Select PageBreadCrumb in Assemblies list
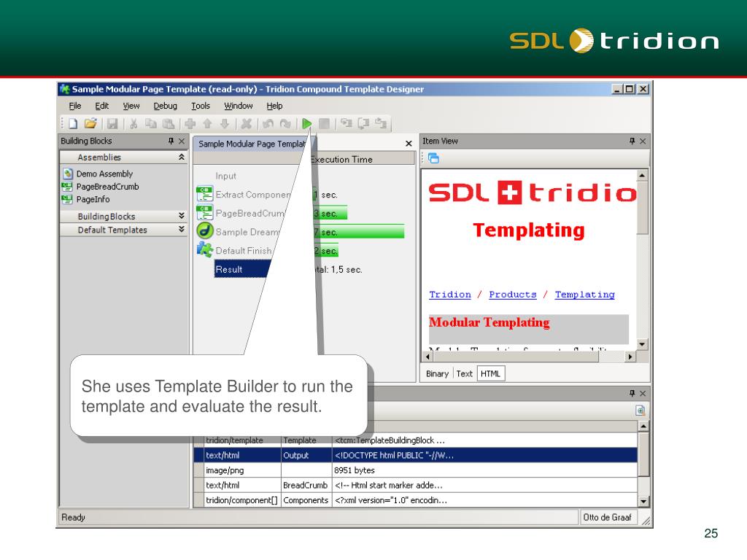The width and height of the screenshot is (747, 560). 108,187
